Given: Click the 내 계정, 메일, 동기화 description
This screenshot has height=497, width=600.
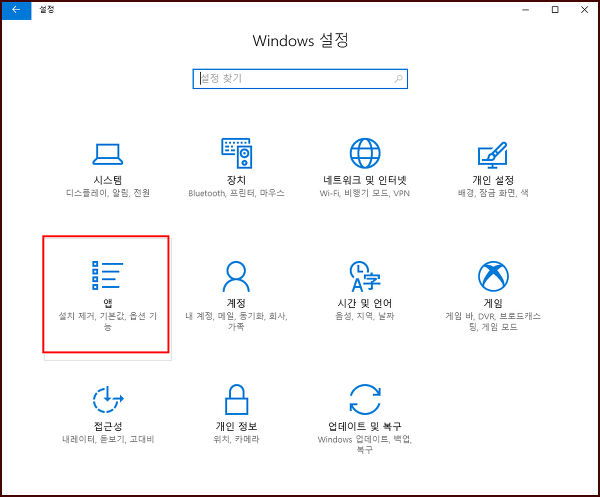Looking at the screenshot, I should point(236,321).
